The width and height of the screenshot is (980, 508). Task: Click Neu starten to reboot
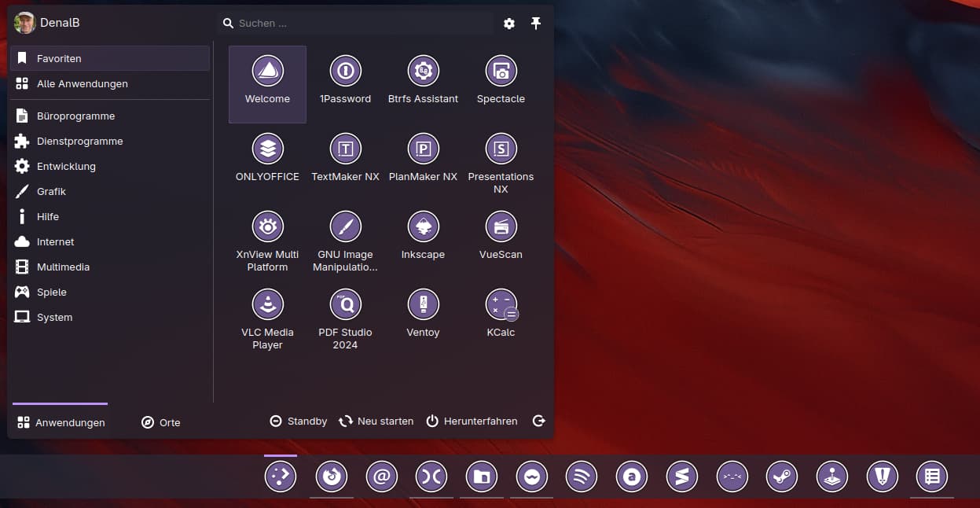pos(376,421)
